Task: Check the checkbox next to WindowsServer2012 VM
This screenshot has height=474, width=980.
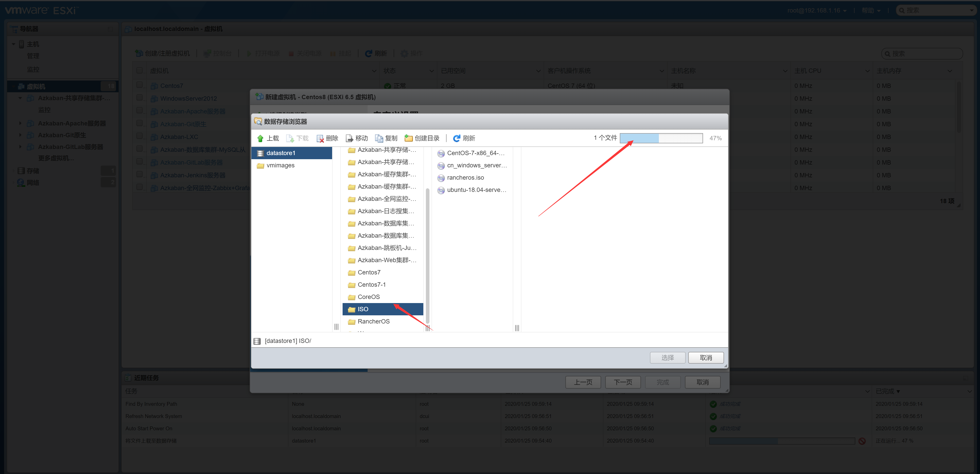Action: 140,97
